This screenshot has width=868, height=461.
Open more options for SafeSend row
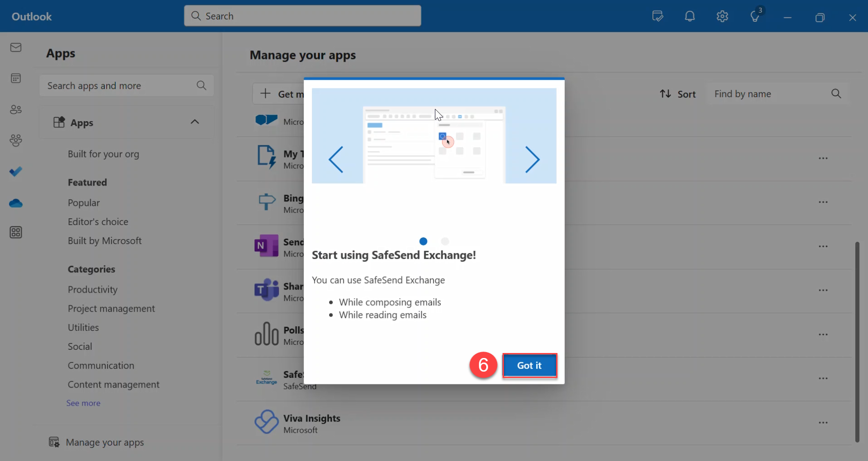click(823, 378)
